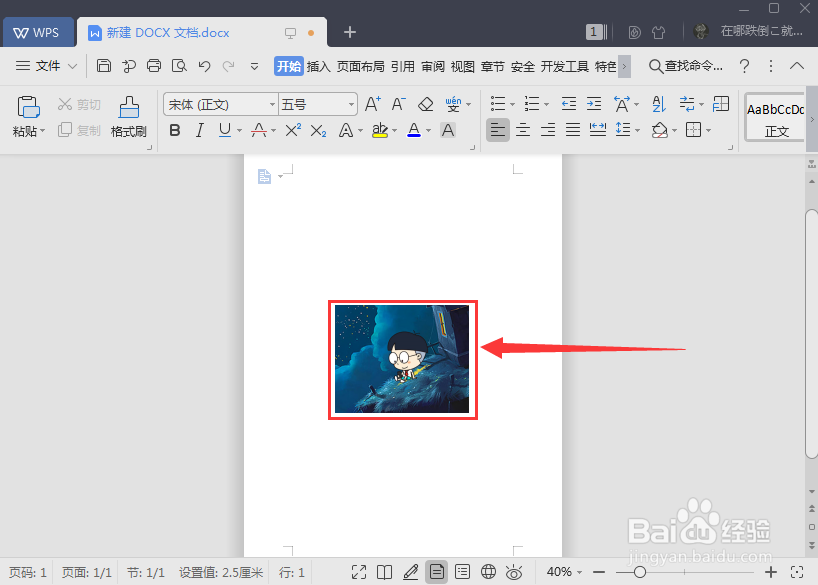Apply subscript X₂ formatting
This screenshot has width=818, height=585.
click(x=318, y=130)
